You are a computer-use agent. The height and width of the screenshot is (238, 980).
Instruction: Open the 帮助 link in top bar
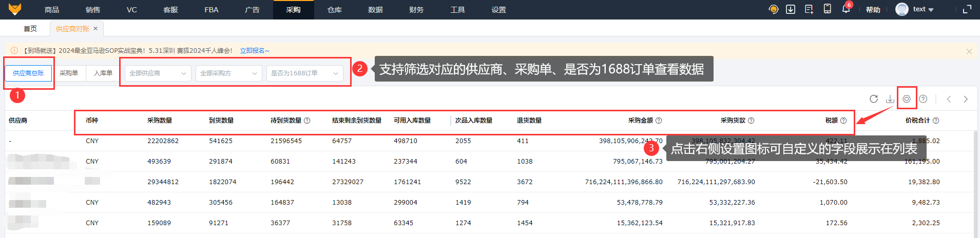click(873, 10)
